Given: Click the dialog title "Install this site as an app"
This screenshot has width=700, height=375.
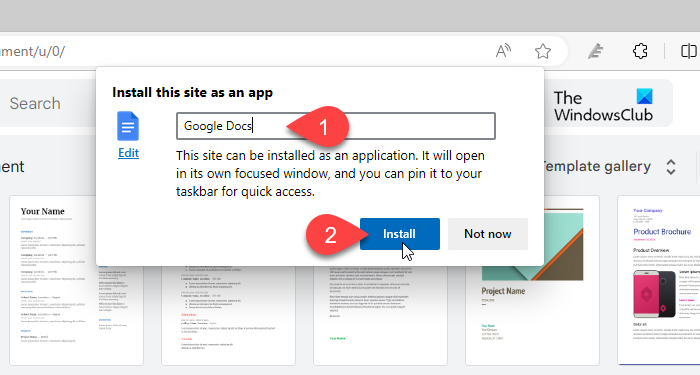Looking at the screenshot, I should tap(192, 92).
